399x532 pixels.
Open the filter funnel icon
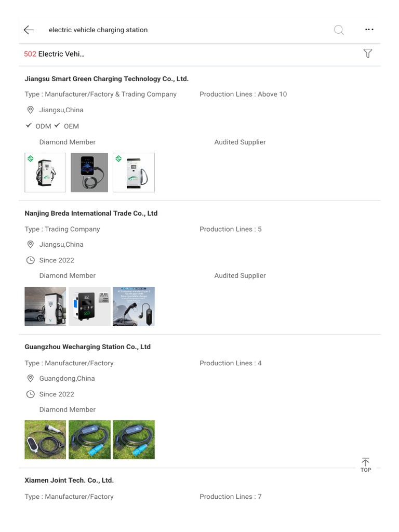[x=368, y=54]
